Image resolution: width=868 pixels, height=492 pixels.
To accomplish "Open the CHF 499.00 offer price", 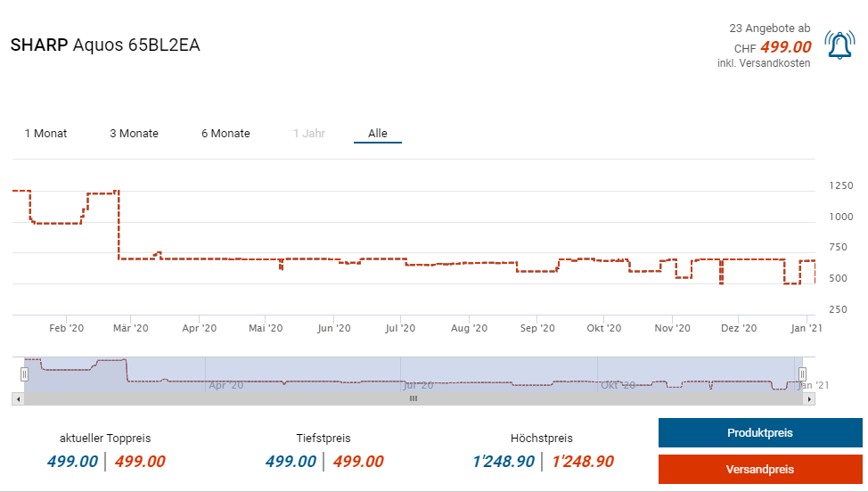I will pos(784,47).
